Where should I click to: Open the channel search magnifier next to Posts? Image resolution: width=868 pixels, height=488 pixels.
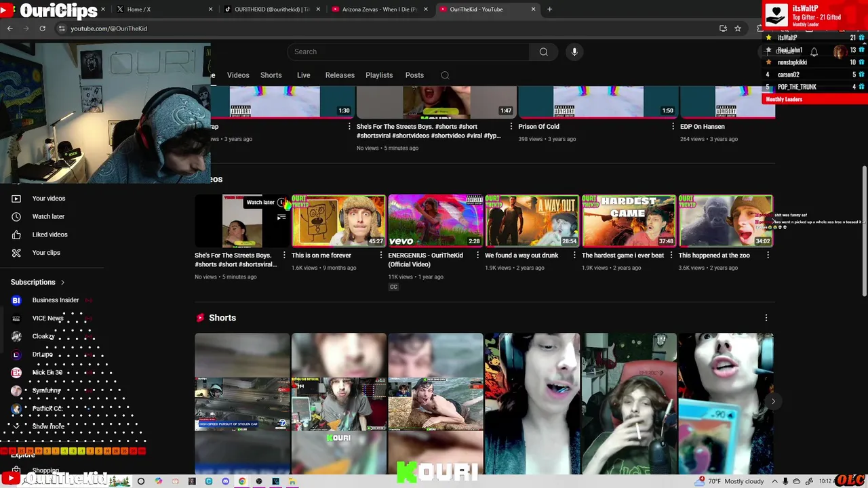click(445, 75)
